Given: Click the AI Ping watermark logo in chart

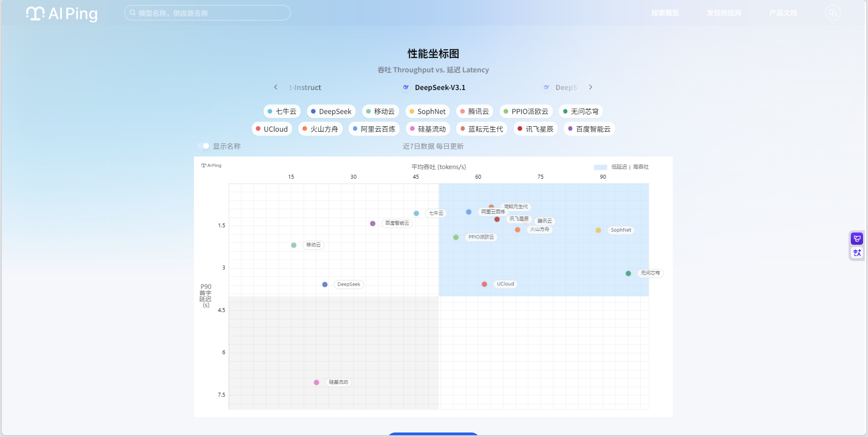Looking at the screenshot, I should pyautogui.click(x=211, y=166).
